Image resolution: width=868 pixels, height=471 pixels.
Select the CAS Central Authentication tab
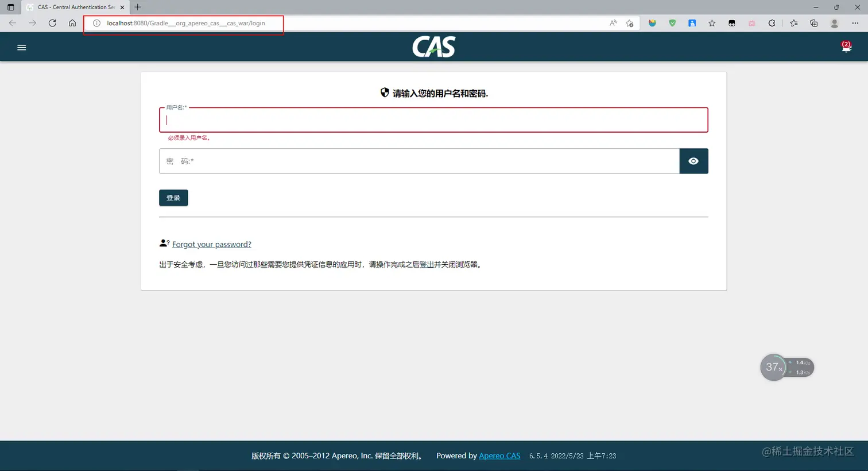coord(76,7)
